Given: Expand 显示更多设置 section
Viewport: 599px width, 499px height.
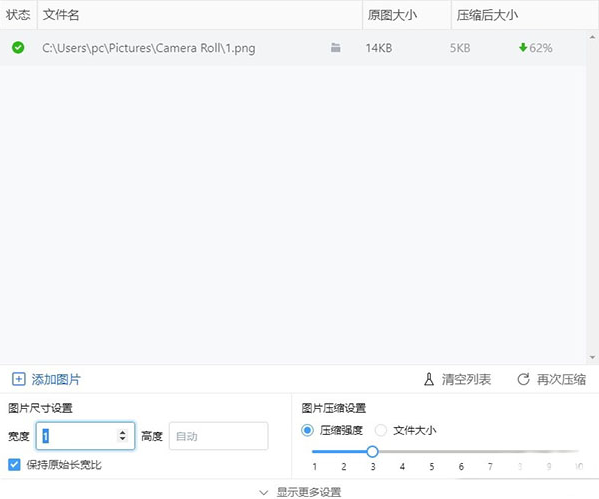Looking at the screenshot, I should pyautogui.click(x=300, y=492).
